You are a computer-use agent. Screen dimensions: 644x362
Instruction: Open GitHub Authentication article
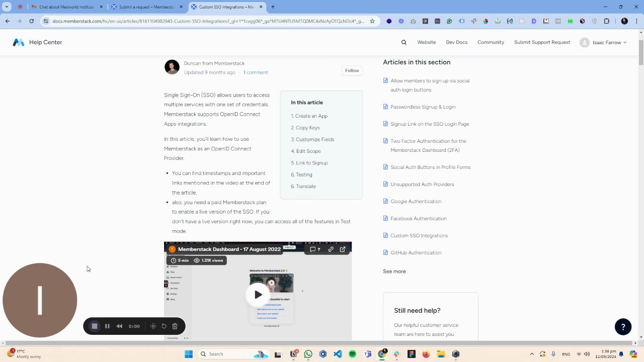pyautogui.click(x=416, y=253)
